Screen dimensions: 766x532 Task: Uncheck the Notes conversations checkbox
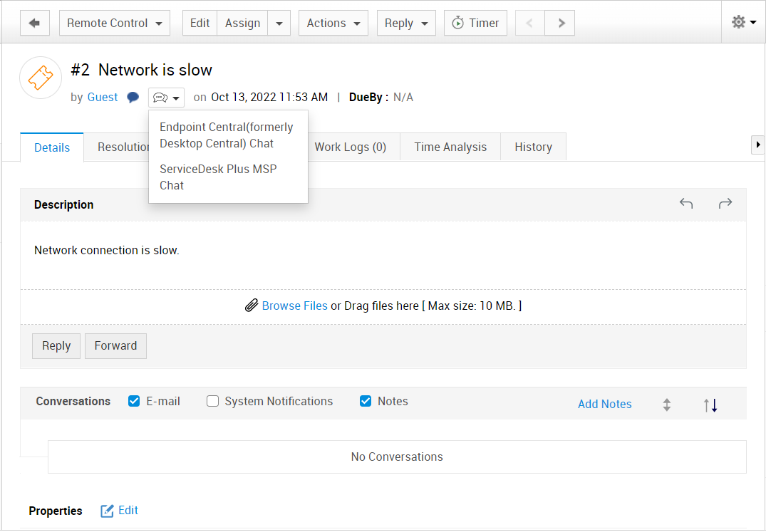366,401
